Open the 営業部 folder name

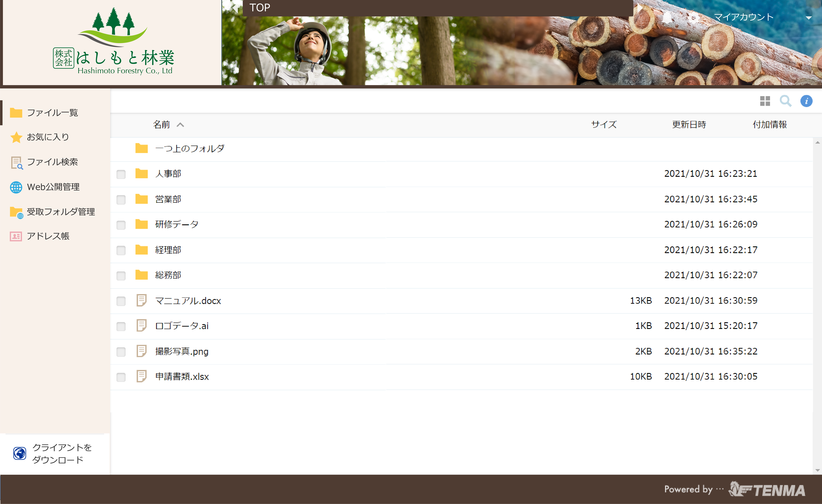168,199
